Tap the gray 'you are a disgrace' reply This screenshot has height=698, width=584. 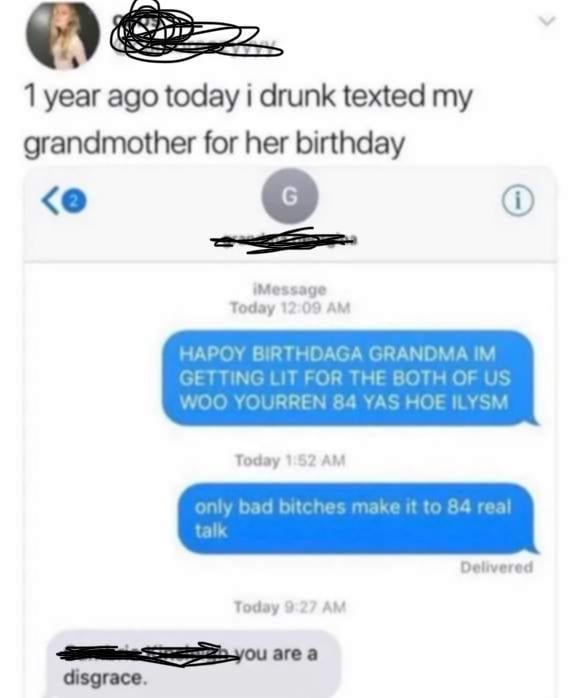(194, 664)
